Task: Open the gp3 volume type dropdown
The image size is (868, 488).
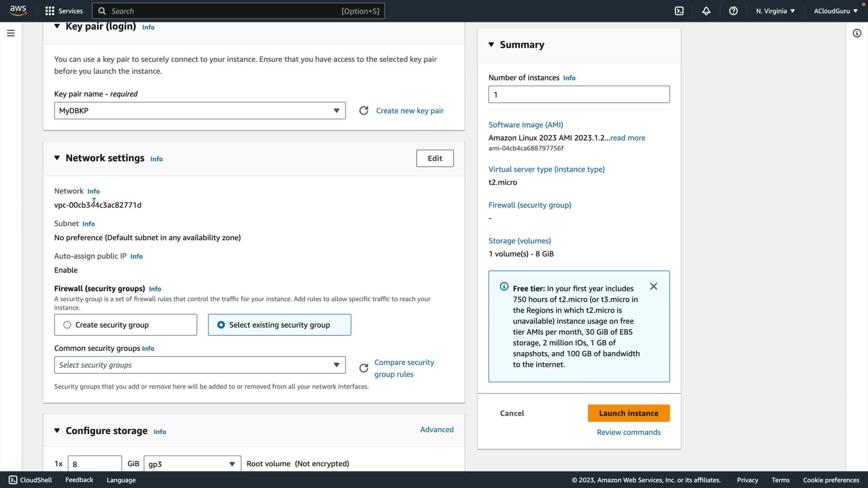Action: (192, 464)
